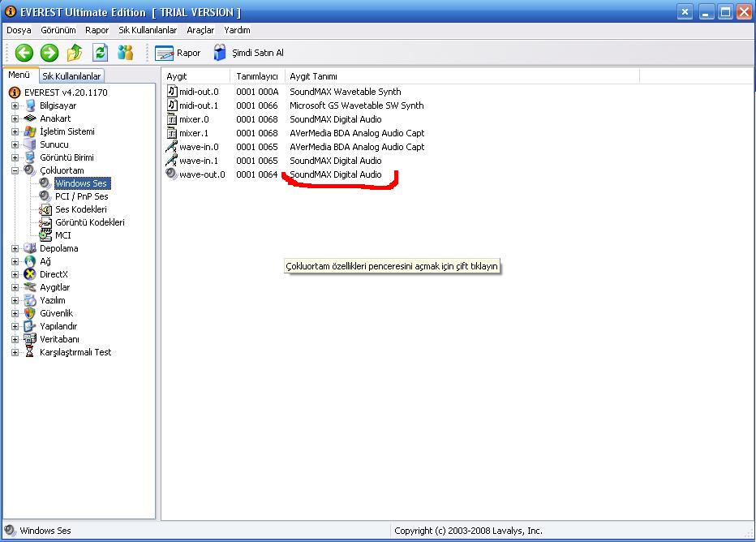The image size is (756, 542).
Task: Expand the Ağ tree node
Action: click(x=15, y=262)
